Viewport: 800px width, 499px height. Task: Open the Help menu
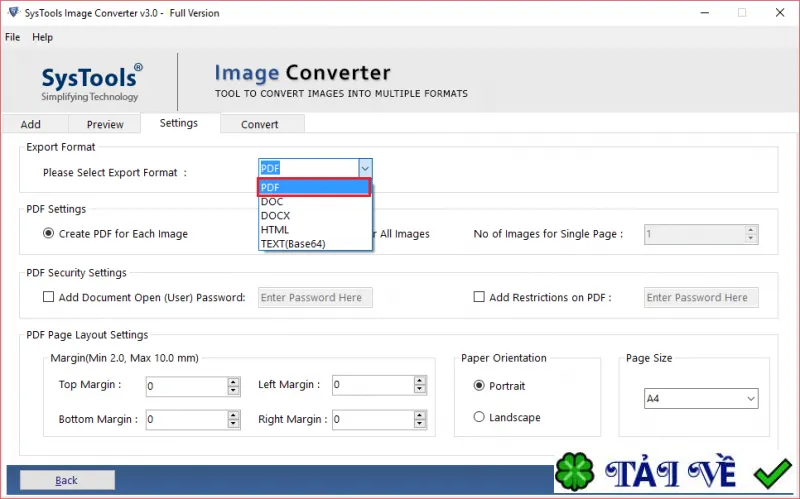[42, 37]
